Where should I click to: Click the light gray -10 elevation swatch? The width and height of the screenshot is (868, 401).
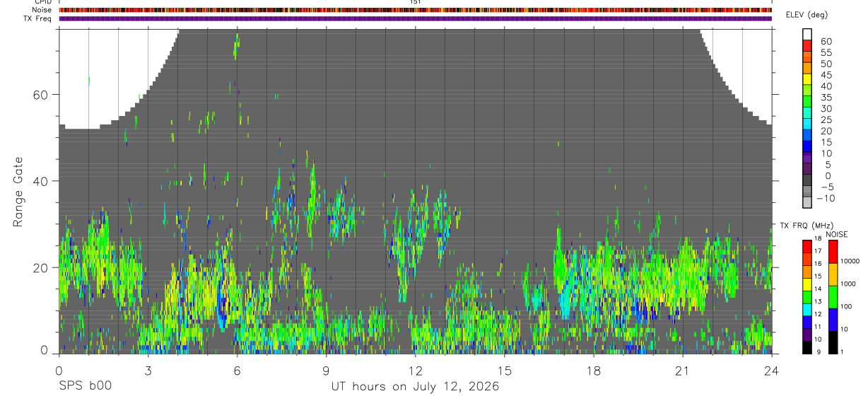click(x=808, y=202)
